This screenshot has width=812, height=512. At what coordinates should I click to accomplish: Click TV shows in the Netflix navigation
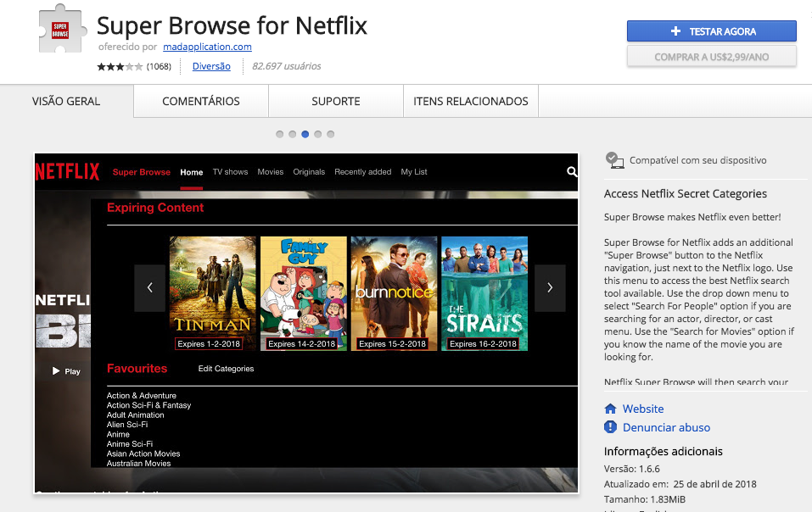click(x=231, y=172)
